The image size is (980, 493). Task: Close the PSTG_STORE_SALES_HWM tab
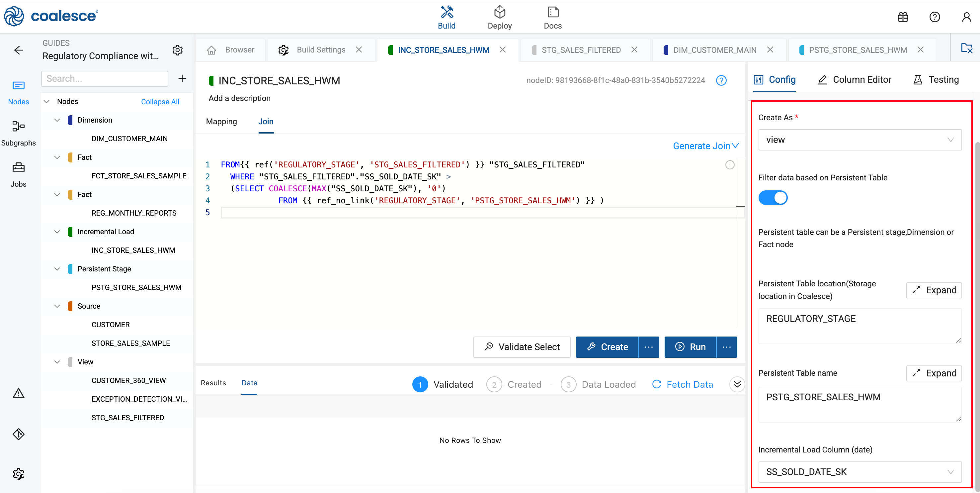tap(920, 50)
